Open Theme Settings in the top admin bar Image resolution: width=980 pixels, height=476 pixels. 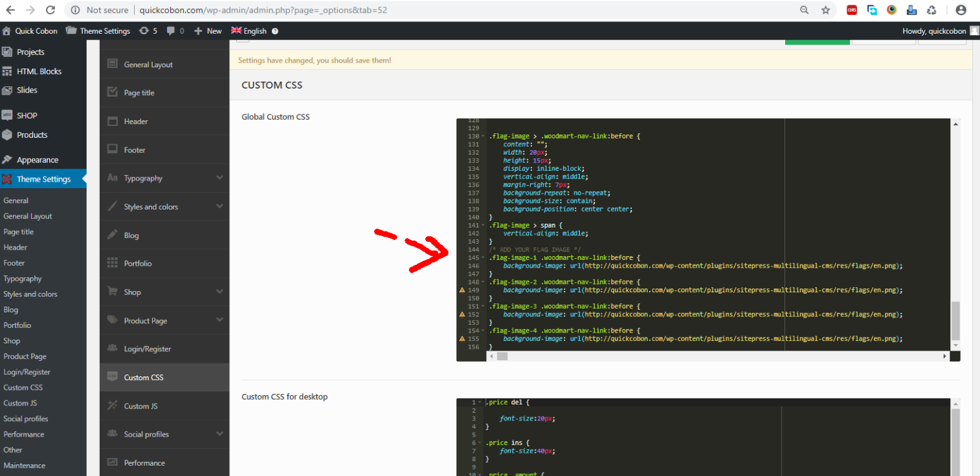[x=98, y=31]
